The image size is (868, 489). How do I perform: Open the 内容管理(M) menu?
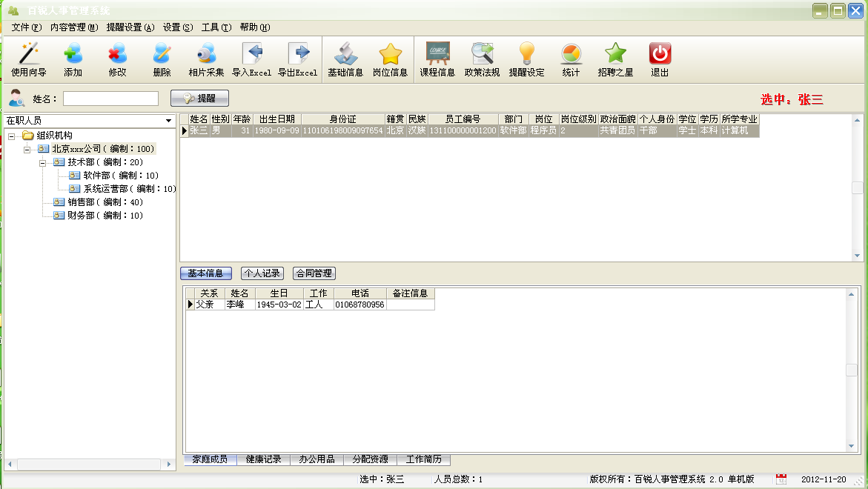(x=74, y=27)
